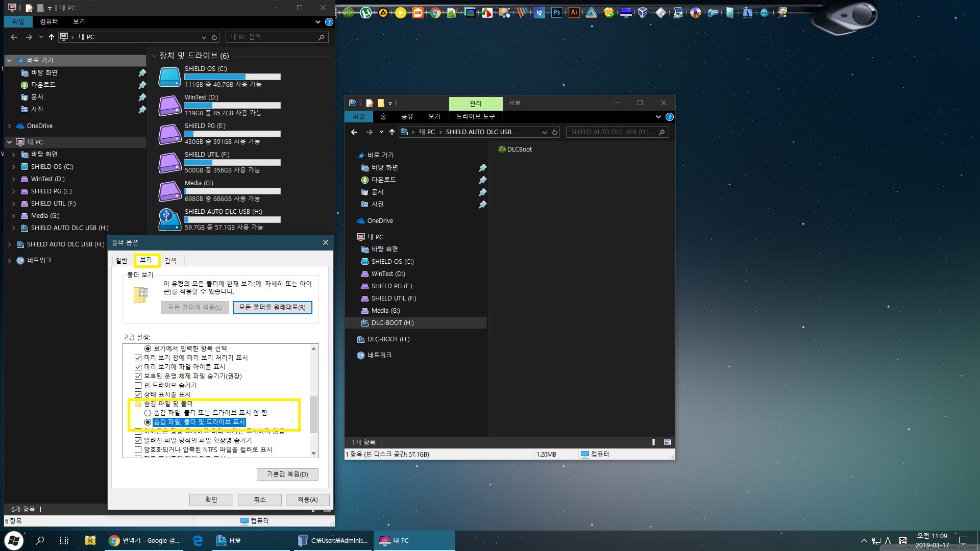
Task: Collapse 내 PC node in left window tree
Action: [x=9, y=142]
